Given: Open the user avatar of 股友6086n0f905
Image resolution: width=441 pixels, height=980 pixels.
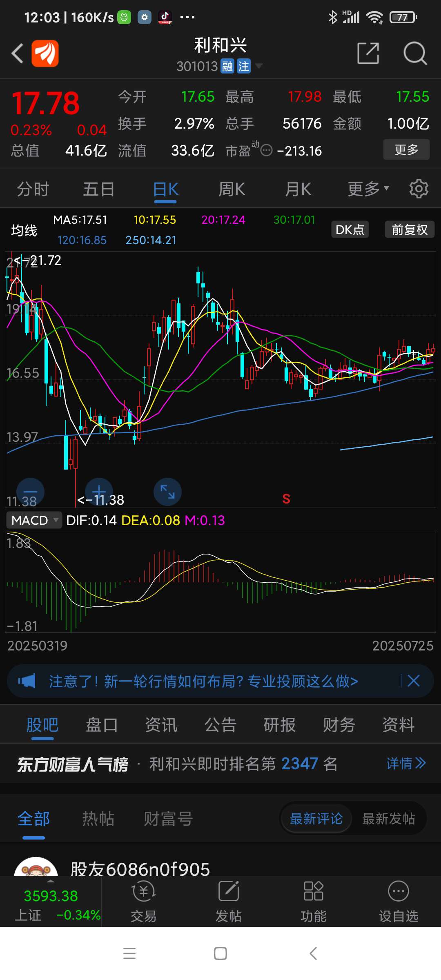Looking at the screenshot, I should click(x=36, y=867).
